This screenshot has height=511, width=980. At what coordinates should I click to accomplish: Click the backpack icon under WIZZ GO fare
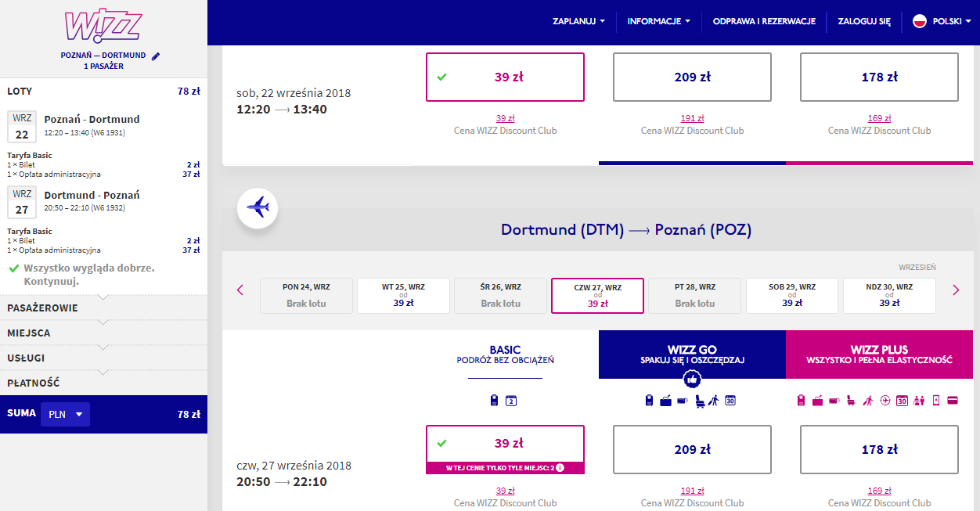(x=649, y=401)
